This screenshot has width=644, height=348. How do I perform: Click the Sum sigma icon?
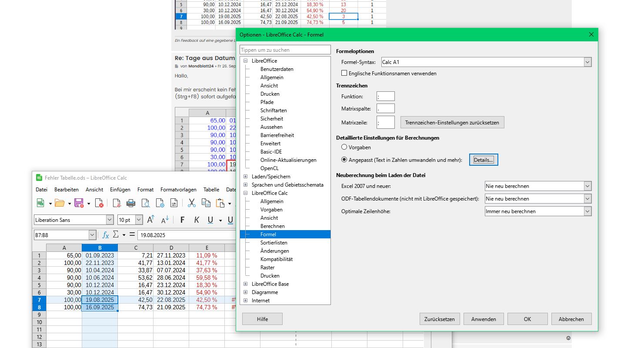[x=116, y=235]
